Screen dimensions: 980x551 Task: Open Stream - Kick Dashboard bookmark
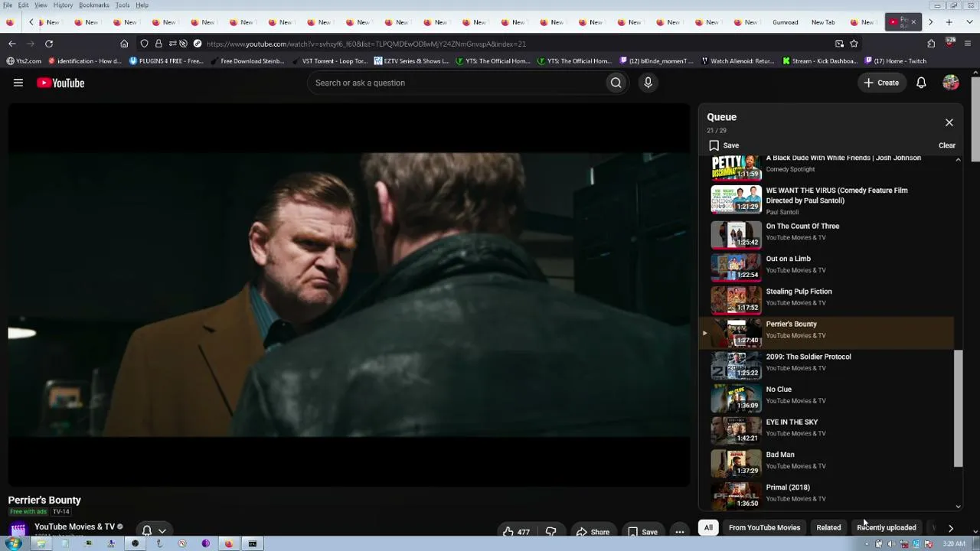(x=820, y=61)
